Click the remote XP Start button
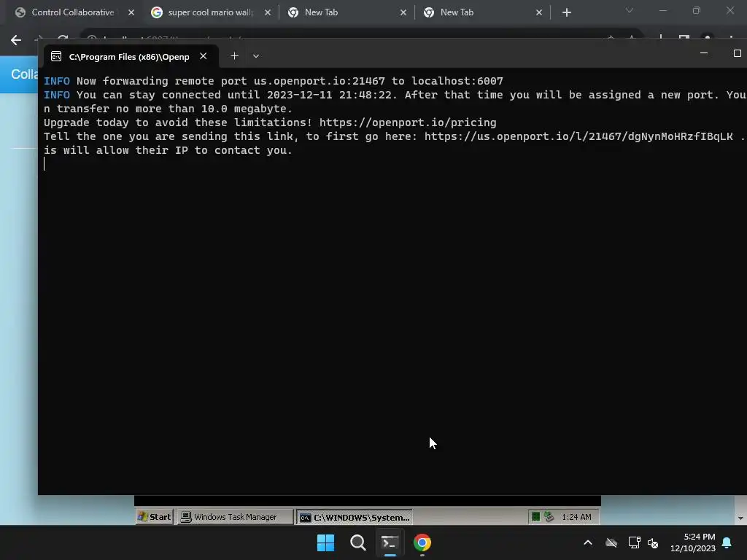This screenshot has height=560, width=747. coord(155,517)
